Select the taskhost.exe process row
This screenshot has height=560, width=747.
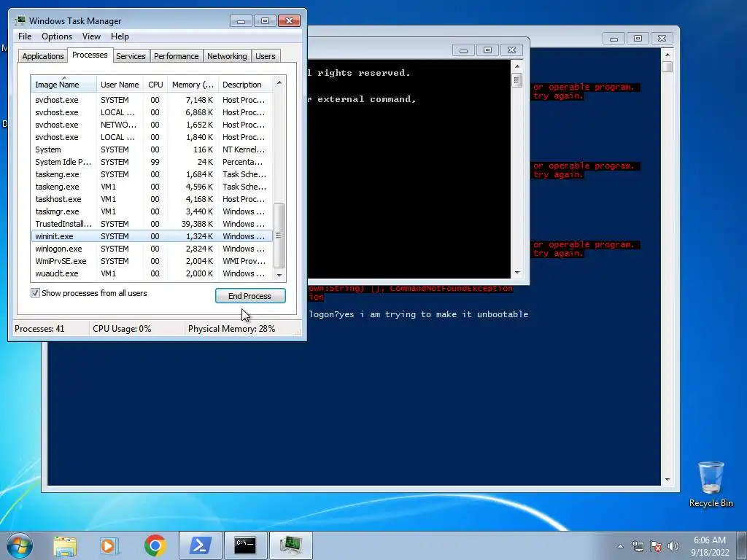(152, 199)
